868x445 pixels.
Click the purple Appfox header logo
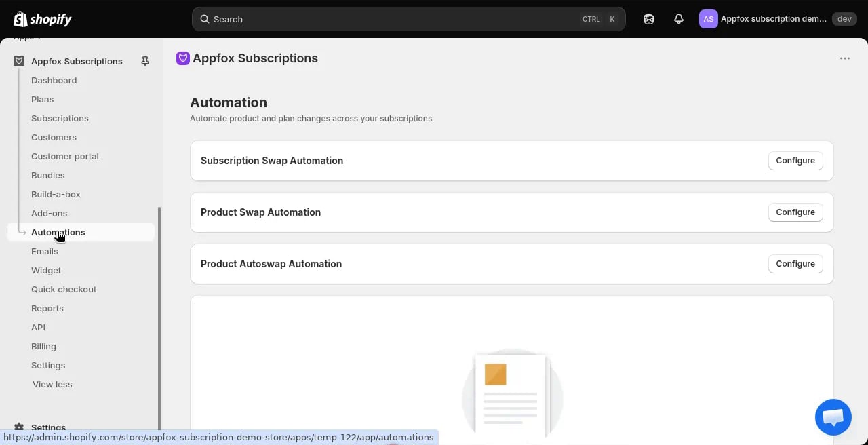click(x=182, y=58)
